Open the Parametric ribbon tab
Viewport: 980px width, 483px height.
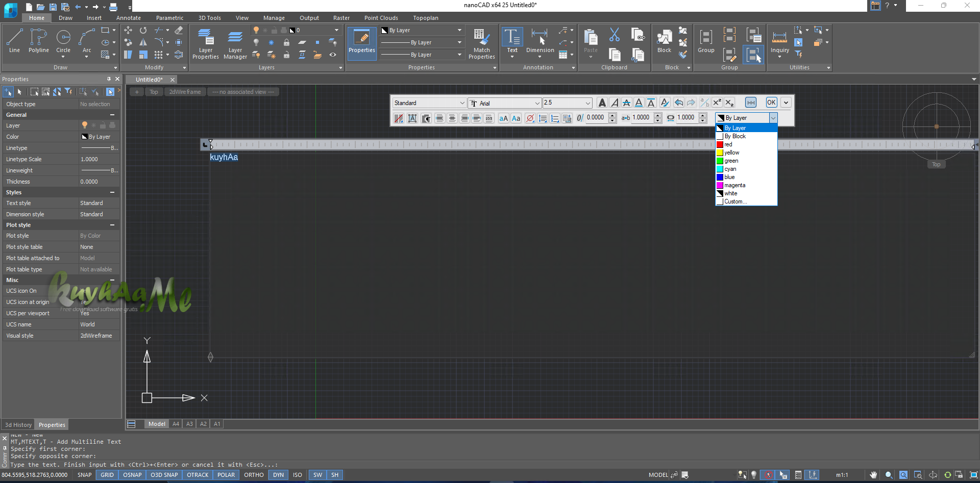pyautogui.click(x=170, y=18)
